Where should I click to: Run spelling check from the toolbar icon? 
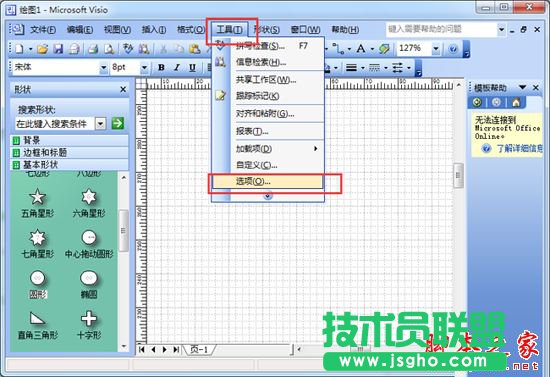click(x=128, y=49)
